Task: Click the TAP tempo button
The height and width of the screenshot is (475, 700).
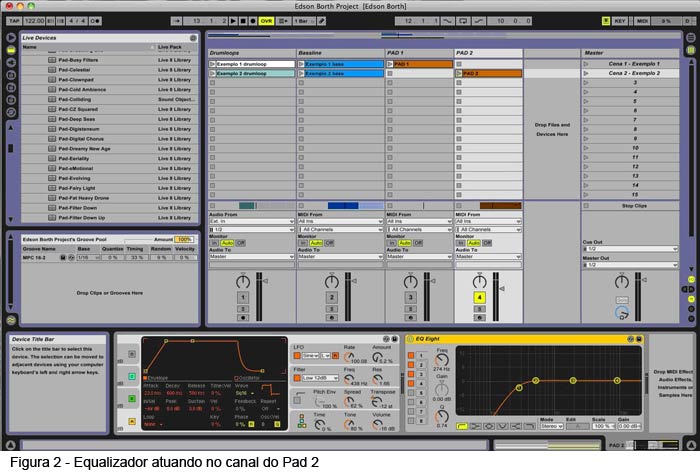Action: click(14, 21)
